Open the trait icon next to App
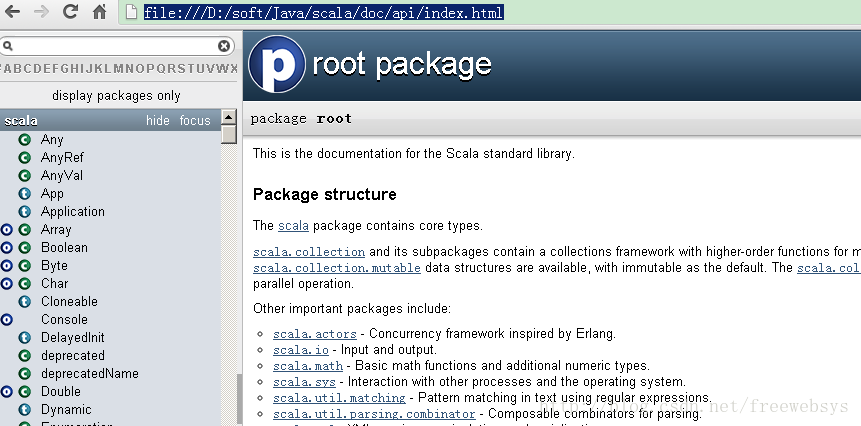Viewport: 861px width, 426px height. 25,194
